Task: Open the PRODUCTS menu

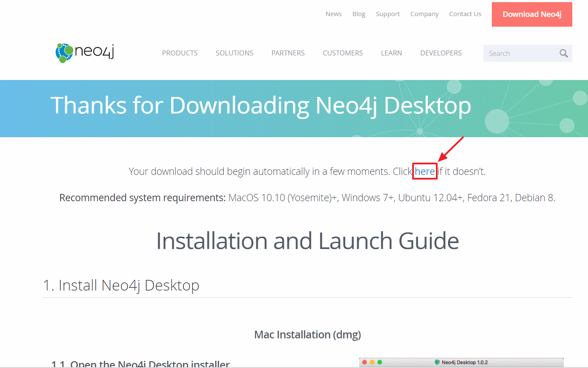Action: 180,53
